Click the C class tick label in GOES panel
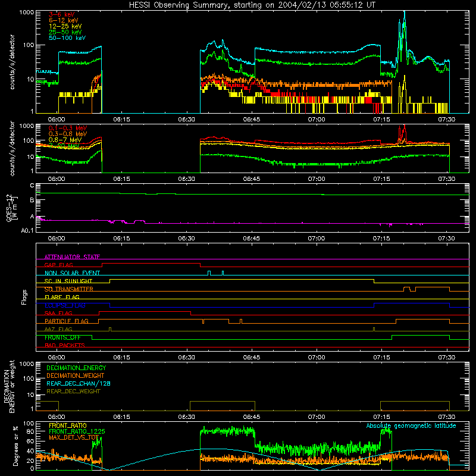Viewport: 476px width, 476px height. click(x=32, y=186)
